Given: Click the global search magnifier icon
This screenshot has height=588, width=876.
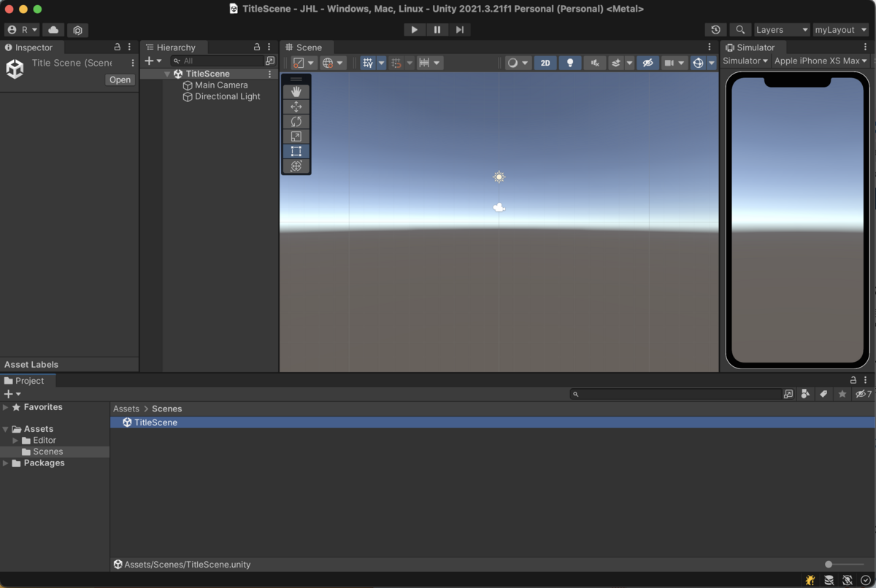Looking at the screenshot, I should 740,30.
